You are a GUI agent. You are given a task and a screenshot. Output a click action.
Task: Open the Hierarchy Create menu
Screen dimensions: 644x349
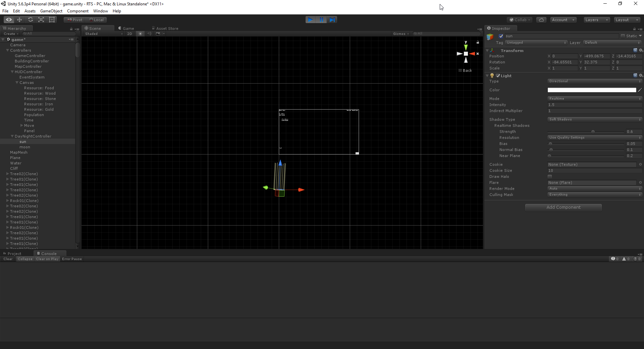click(x=11, y=34)
